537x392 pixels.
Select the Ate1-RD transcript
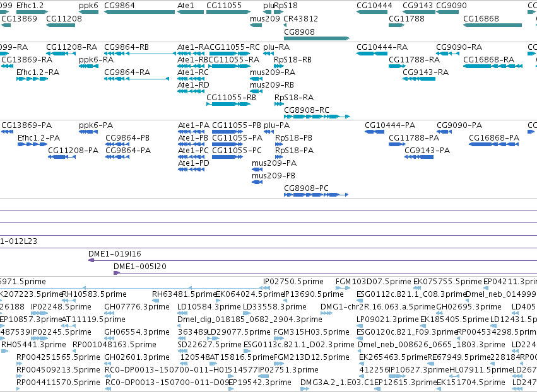[191, 91]
